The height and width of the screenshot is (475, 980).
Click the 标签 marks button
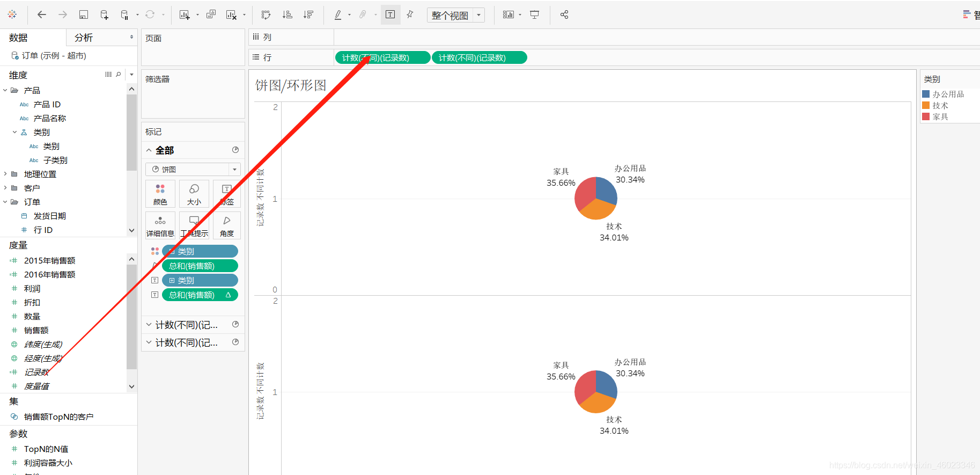click(227, 194)
